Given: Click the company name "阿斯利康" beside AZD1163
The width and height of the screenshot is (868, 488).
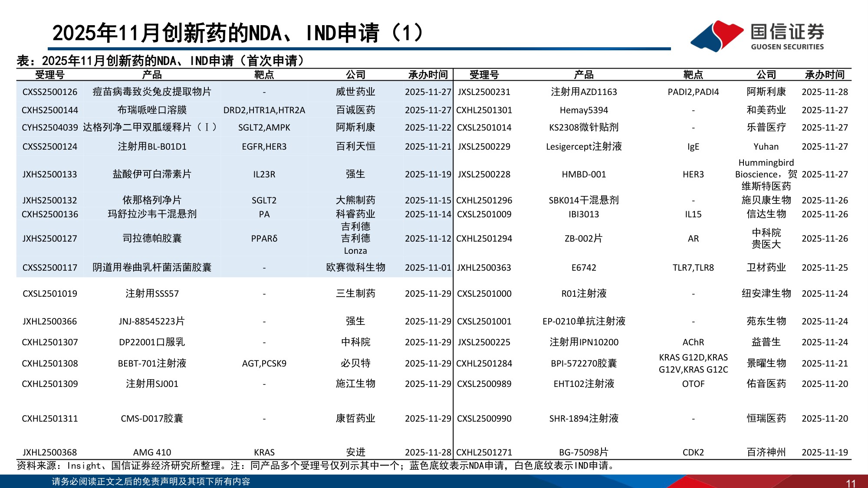Looking at the screenshot, I should point(767,92).
